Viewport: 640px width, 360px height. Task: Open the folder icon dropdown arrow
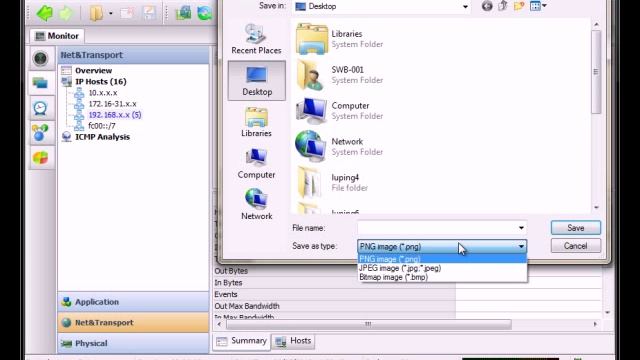pyautogui.click(x=111, y=13)
